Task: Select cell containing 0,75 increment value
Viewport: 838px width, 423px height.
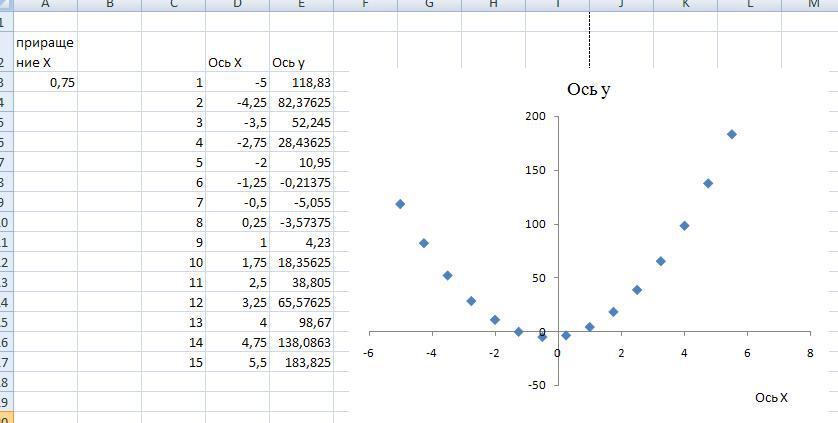Action: 45,82
